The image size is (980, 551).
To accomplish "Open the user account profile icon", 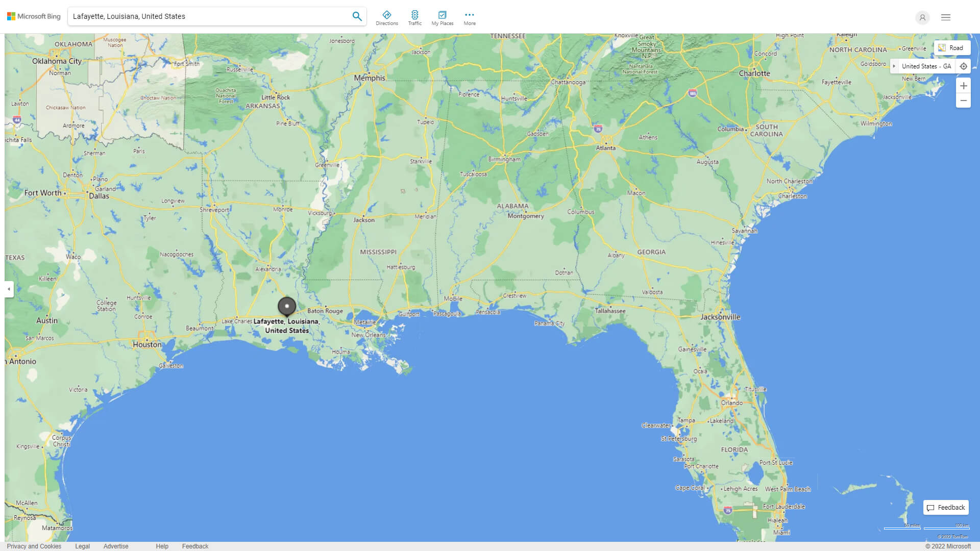I will (x=922, y=17).
